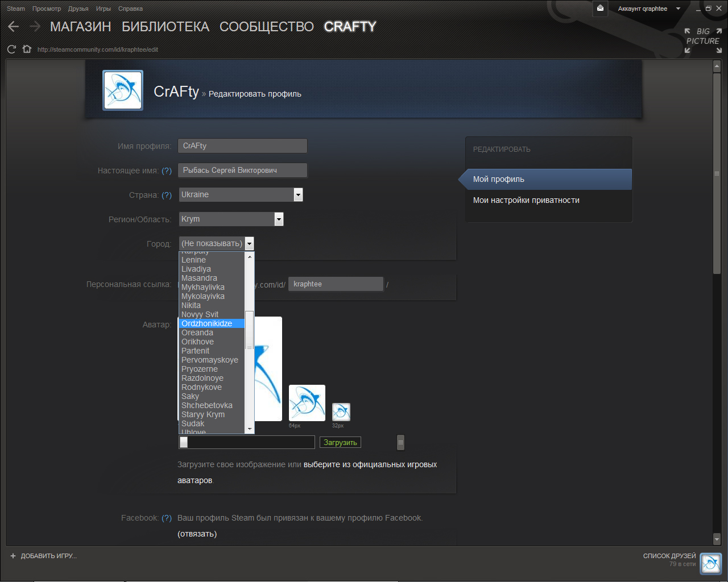Image resolution: width=728 pixels, height=582 pixels.
Task: Open the CRAFTY profile section
Action: [350, 27]
